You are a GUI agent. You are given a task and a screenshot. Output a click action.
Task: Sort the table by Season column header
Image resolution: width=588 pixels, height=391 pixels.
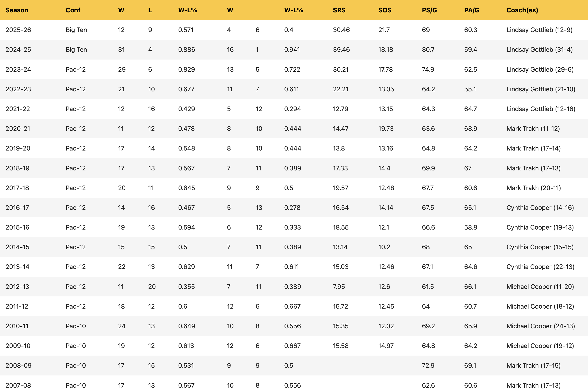pos(17,10)
